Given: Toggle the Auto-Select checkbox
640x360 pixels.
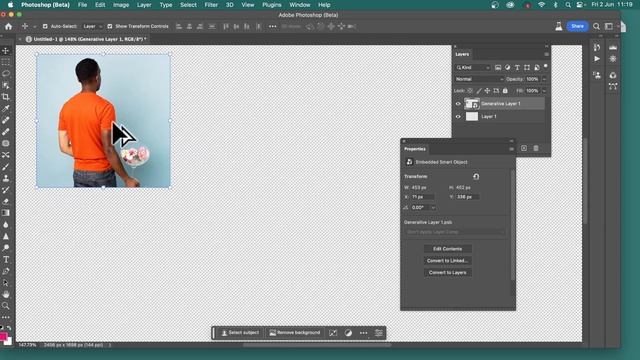Looking at the screenshot, I should click(45, 26).
